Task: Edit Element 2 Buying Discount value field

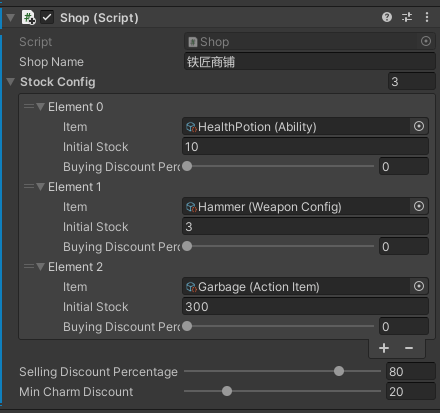Action: coord(404,326)
